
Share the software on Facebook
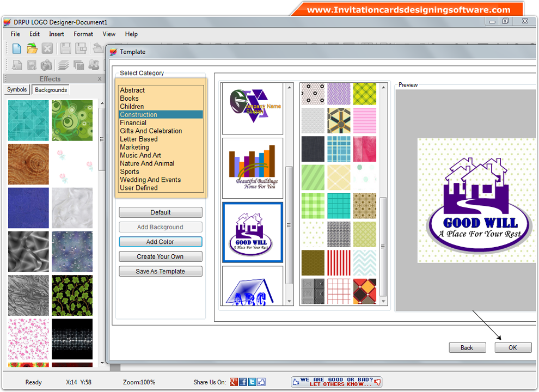pyautogui.click(x=243, y=382)
